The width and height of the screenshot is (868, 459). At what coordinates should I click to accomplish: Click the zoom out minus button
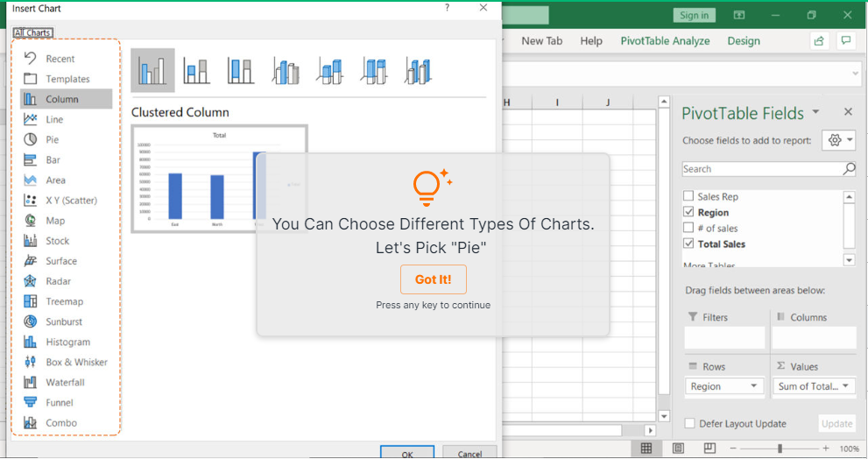733,448
